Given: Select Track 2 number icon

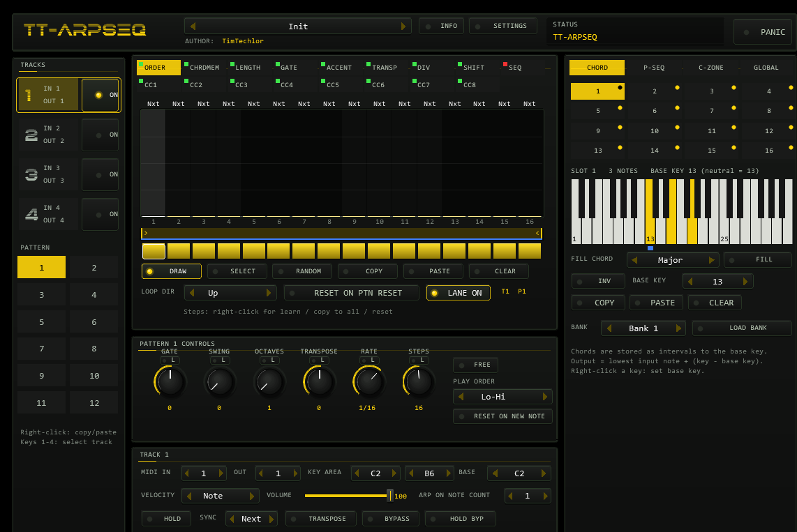Looking at the screenshot, I should click(31, 135).
